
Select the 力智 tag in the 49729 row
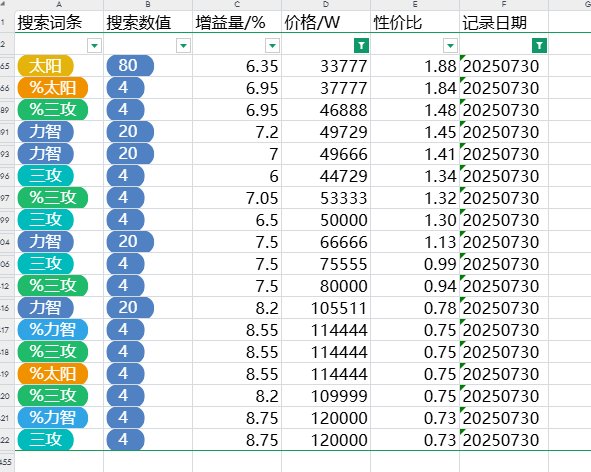pos(45,132)
